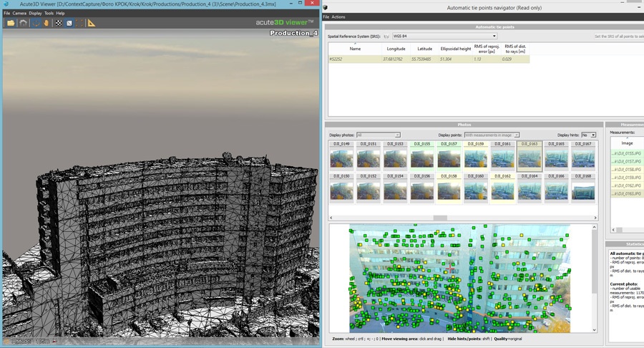Click the Image column header in Measurements
644x348 pixels.
pos(627,142)
